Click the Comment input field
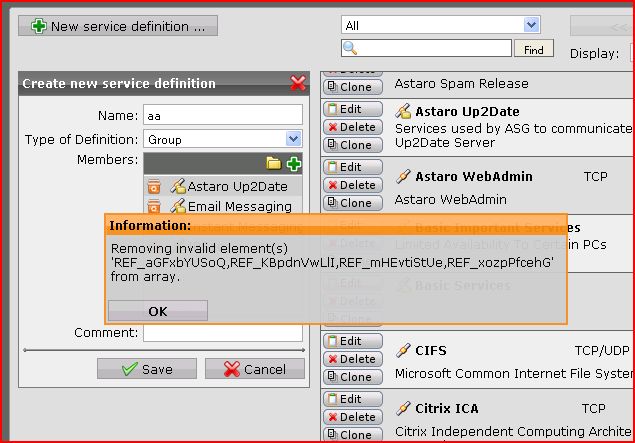 pyautogui.click(x=223, y=334)
